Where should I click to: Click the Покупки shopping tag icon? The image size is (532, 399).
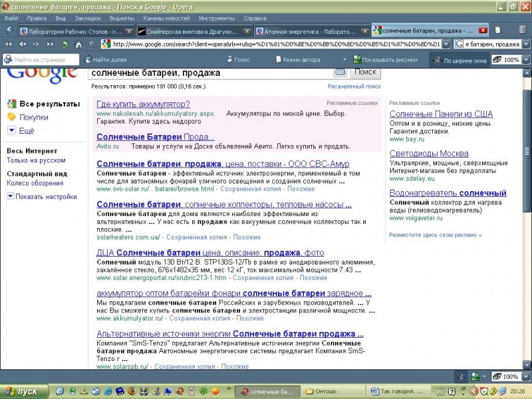(x=11, y=117)
